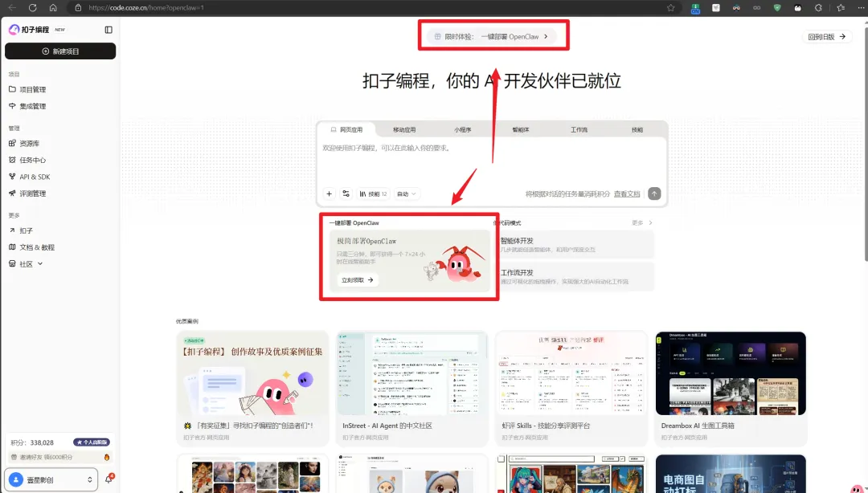
Task: Click 限时体验 一键部署 OpenClaw banner
Action: tap(491, 36)
